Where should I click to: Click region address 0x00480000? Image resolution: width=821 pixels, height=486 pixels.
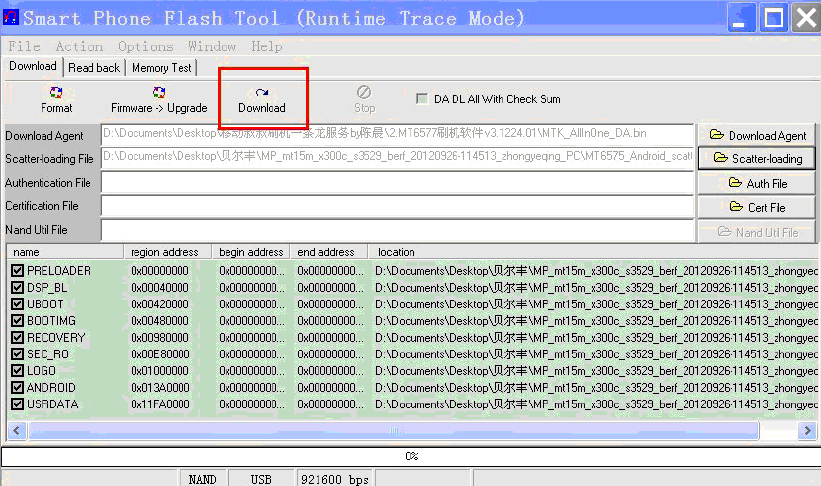pyautogui.click(x=160, y=321)
